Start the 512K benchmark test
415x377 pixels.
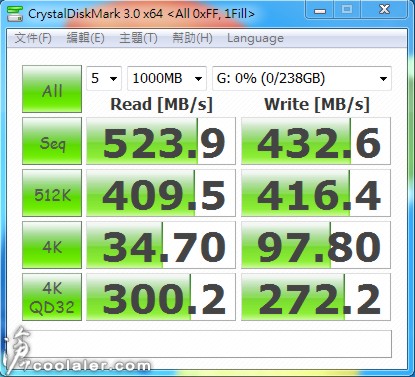pos(52,193)
